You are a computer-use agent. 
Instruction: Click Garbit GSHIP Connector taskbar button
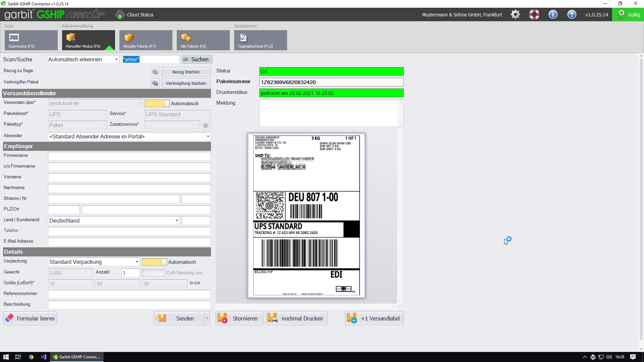pyautogui.click(x=77, y=357)
